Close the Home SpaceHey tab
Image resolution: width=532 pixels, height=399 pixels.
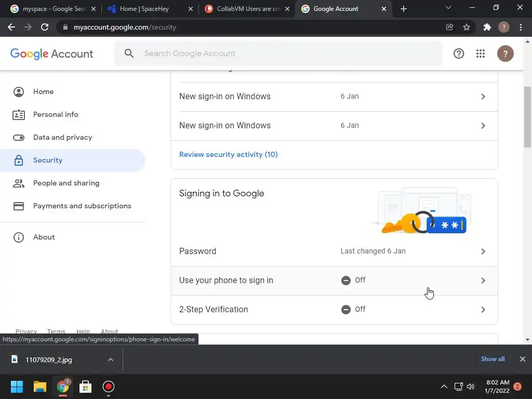point(190,9)
